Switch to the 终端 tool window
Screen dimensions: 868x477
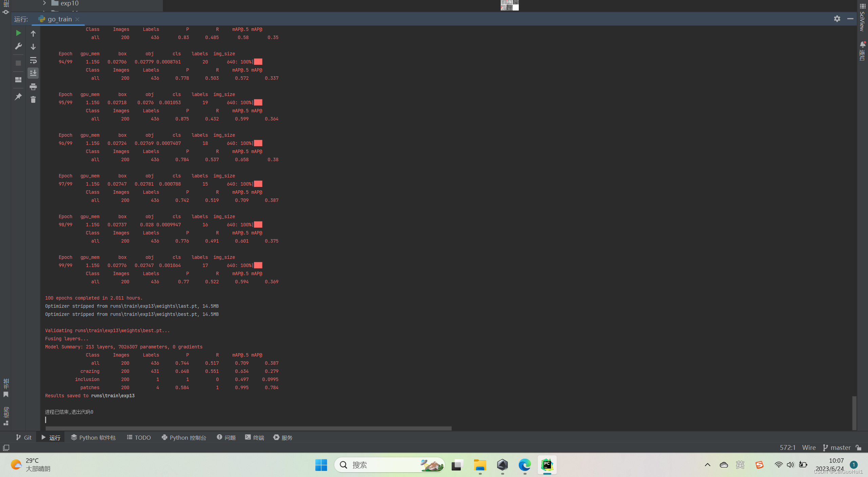point(254,437)
